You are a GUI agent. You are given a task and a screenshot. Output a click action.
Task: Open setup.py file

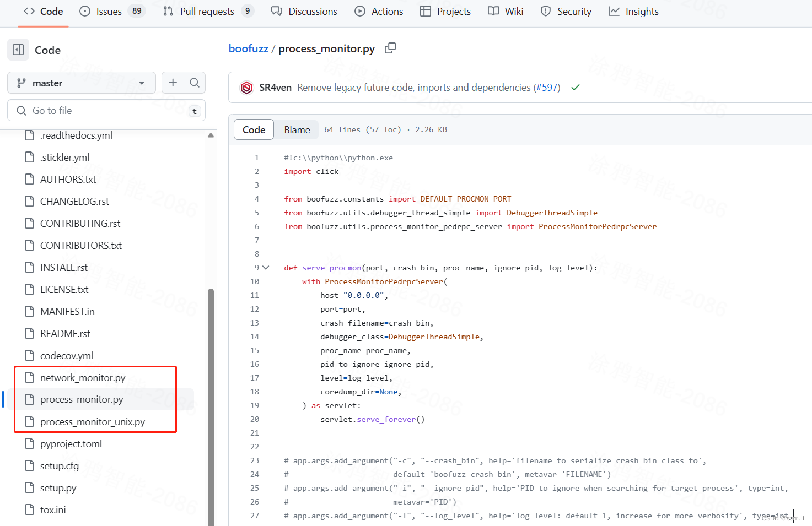point(58,488)
